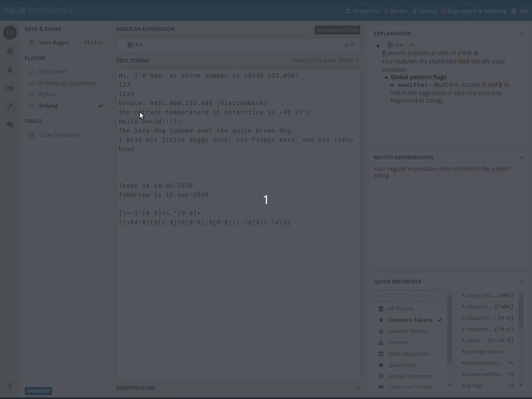The width and height of the screenshot is (532, 399).
Task: Click the Code Generator document icon
Action: [x=32, y=135]
